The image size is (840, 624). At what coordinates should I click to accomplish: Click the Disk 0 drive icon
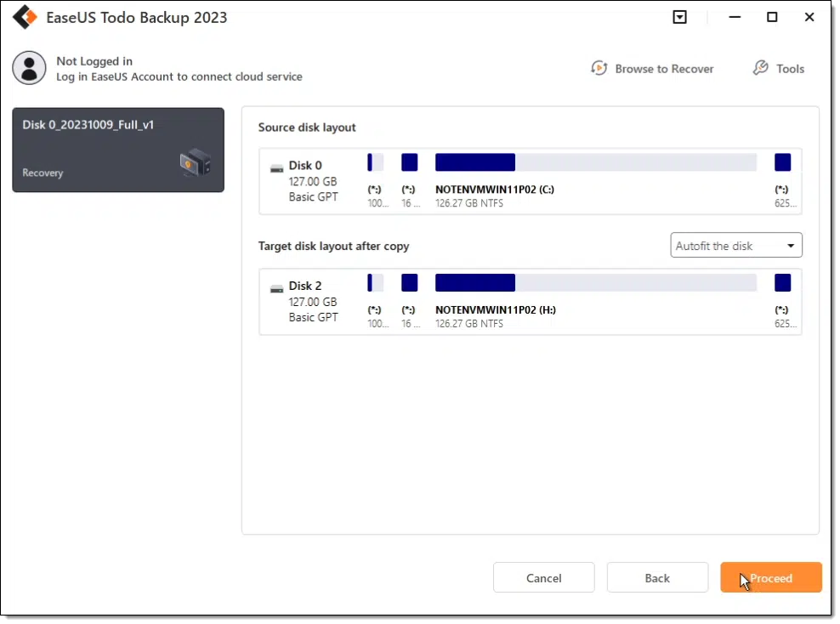[x=278, y=170]
